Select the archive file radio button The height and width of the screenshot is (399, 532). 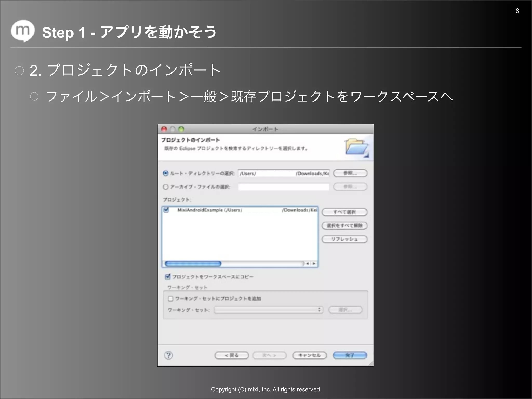165,187
